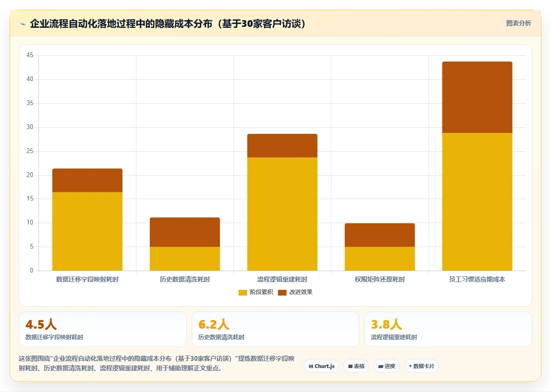Select the Chart.js tag button

(321, 366)
